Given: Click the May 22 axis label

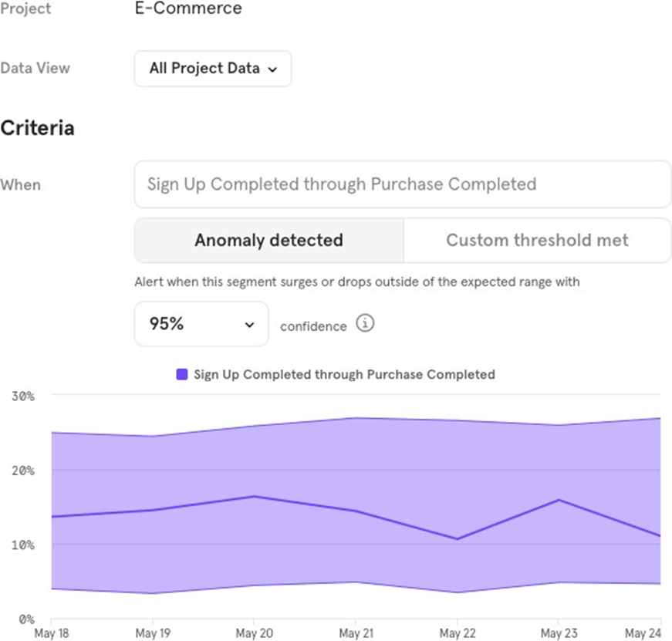Looking at the screenshot, I should point(457,633).
